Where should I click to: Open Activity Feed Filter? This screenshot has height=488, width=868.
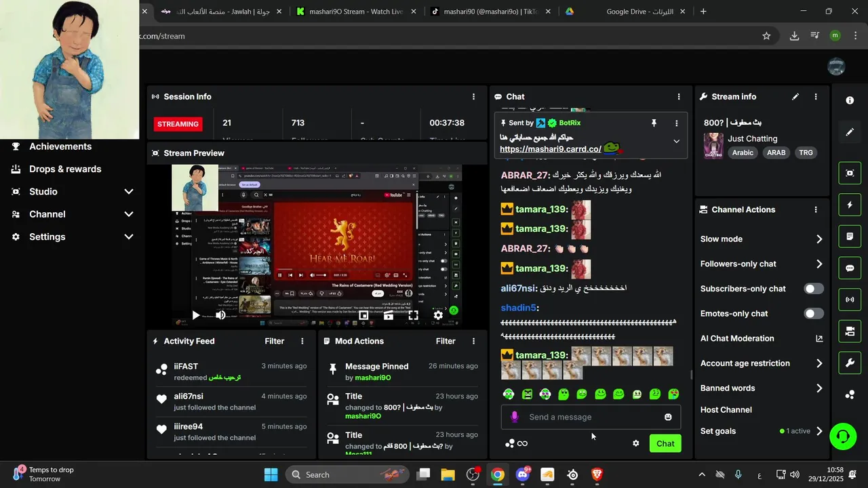[275, 342]
